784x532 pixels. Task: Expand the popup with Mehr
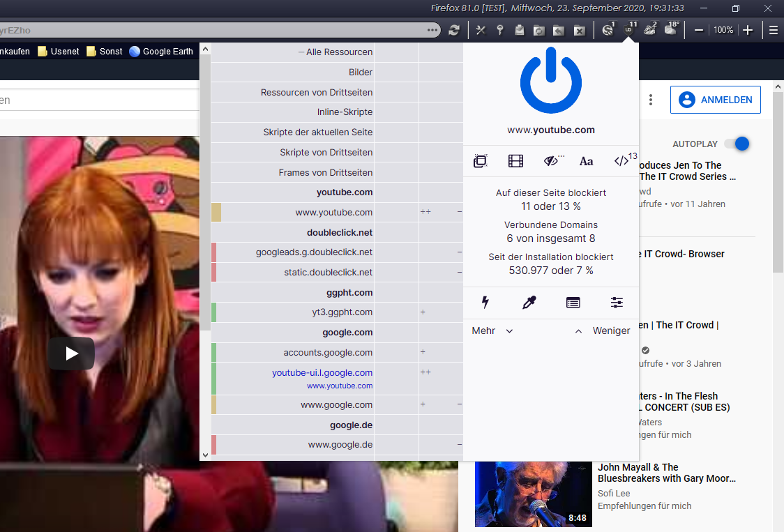pyautogui.click(x=492, y=330)
